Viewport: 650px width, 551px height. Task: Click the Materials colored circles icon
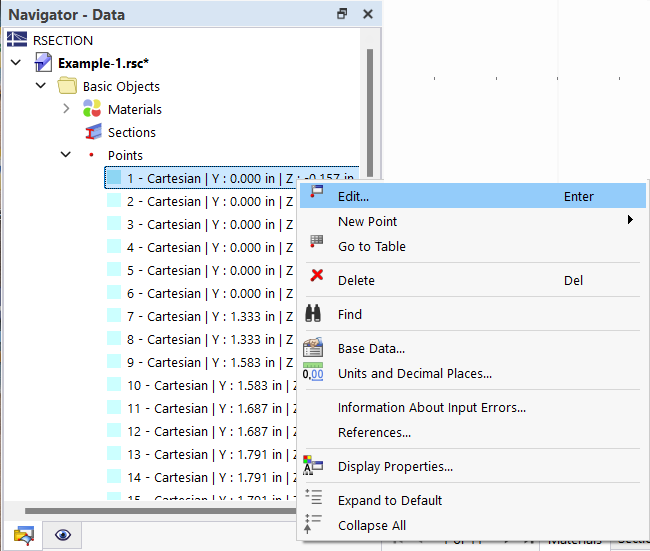click(92, 109)
